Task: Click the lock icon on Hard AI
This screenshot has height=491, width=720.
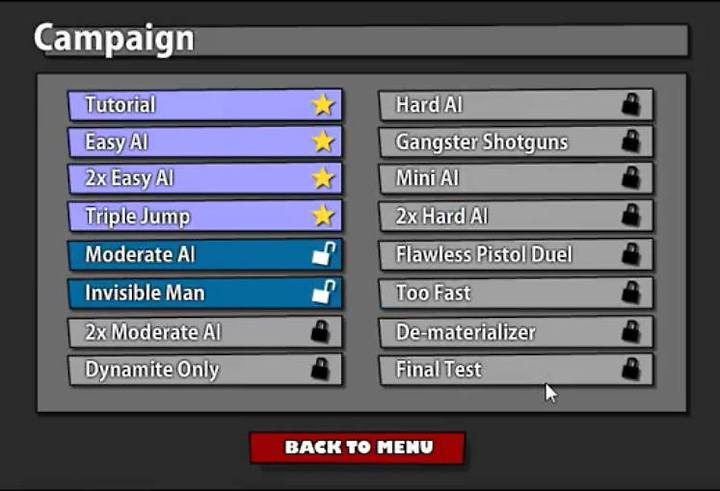Action: 631,104
